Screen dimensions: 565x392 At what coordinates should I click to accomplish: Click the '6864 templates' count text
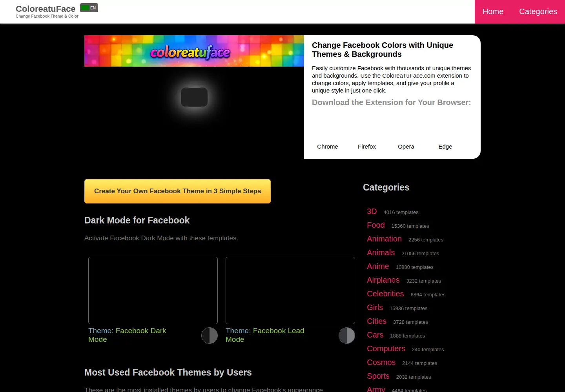[428, 294]
